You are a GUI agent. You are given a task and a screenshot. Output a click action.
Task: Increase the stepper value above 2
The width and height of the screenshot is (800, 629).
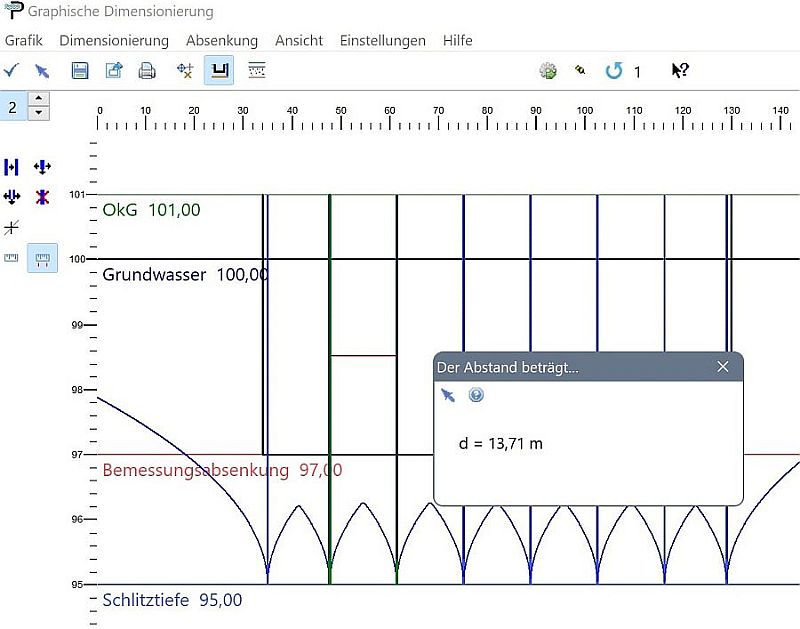coord(38,98)
